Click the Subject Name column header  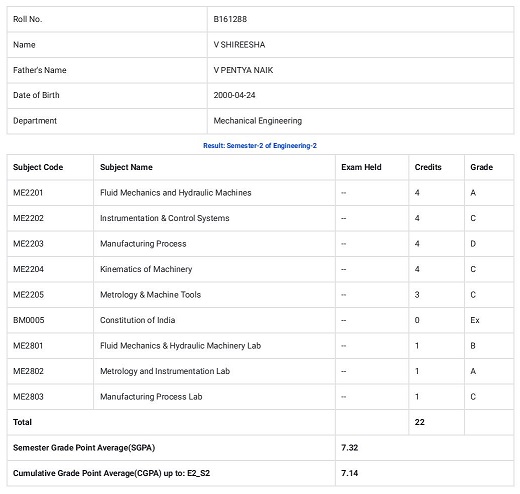[126, 167]
